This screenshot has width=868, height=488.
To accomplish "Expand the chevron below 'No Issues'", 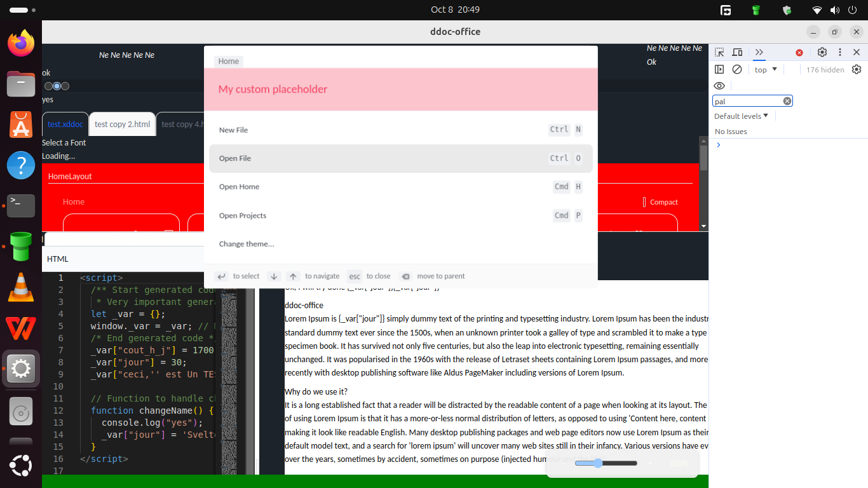I will pyautogui.click(x=718, y=144).
